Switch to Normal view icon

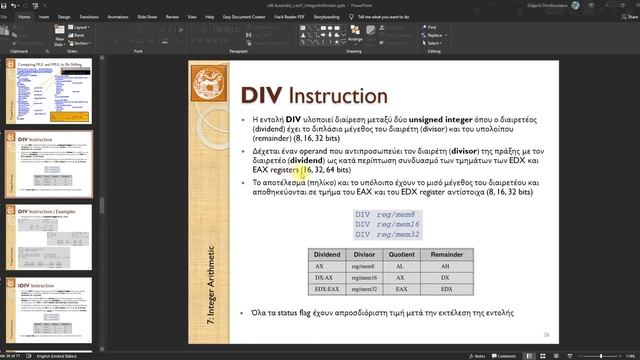pyautogui.click(x=529, y=356)
